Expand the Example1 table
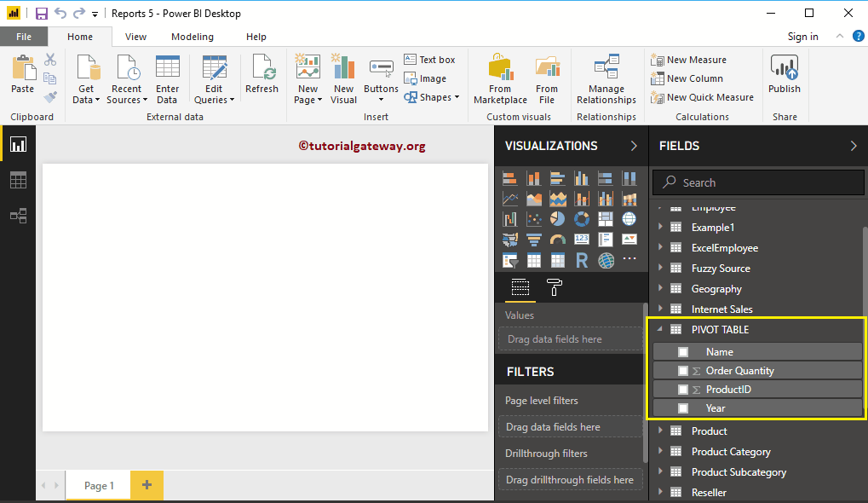The height and width of the screenshot is (503, 868). coord(660,227)
